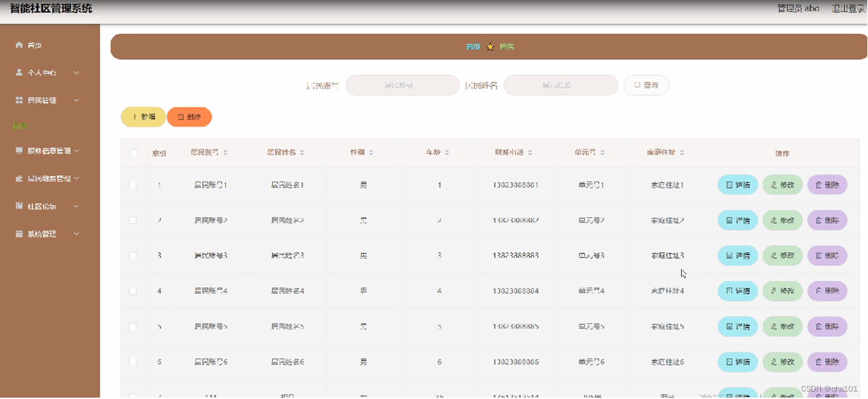Open 详情 for row 居民账号6
The image size is (868, 399).
[738, 362]
